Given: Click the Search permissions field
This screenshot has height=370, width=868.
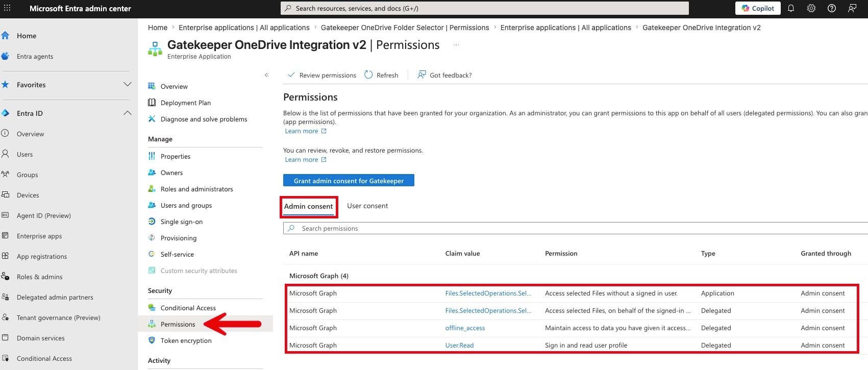Looking at the screenshot, I should tap(575, 228).
